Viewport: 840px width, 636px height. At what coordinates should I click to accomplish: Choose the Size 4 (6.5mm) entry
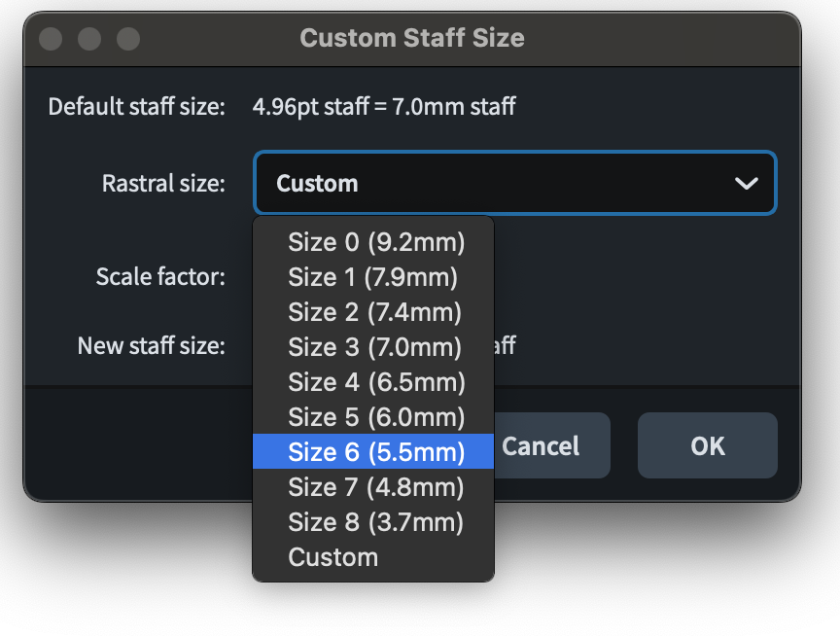click(375, 382)
